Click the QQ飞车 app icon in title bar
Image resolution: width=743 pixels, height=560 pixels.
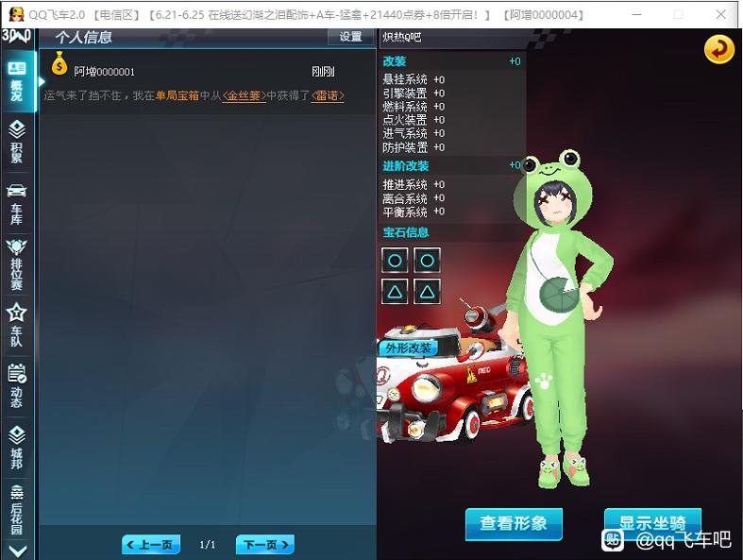click(16, 14)
